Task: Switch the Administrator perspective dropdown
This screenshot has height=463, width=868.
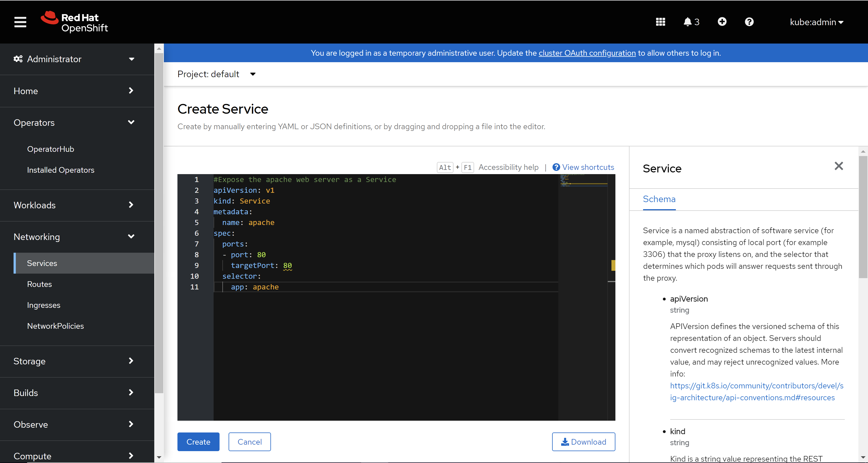Action: point(74,59)
